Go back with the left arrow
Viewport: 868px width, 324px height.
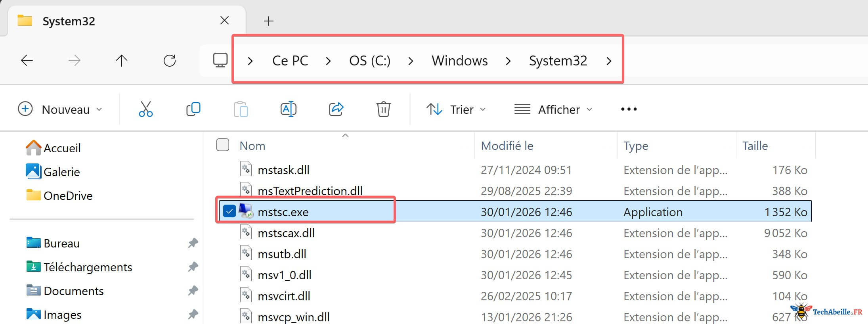coord(27,60)
